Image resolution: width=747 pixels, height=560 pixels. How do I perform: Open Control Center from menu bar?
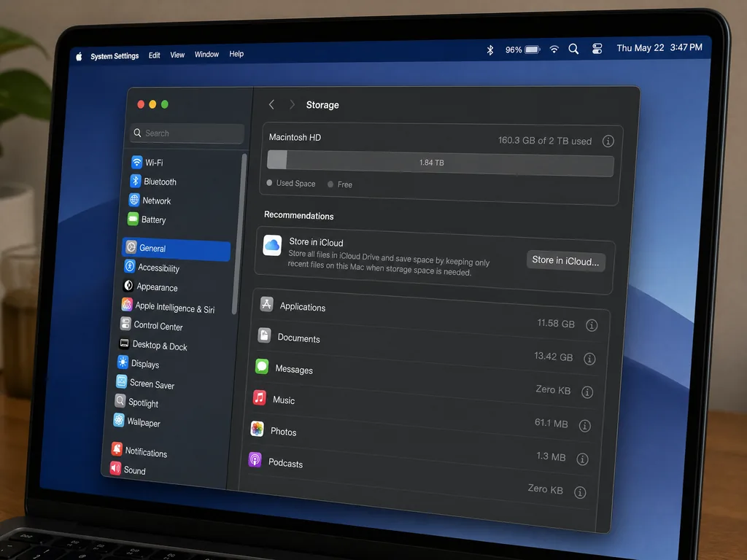597,49
